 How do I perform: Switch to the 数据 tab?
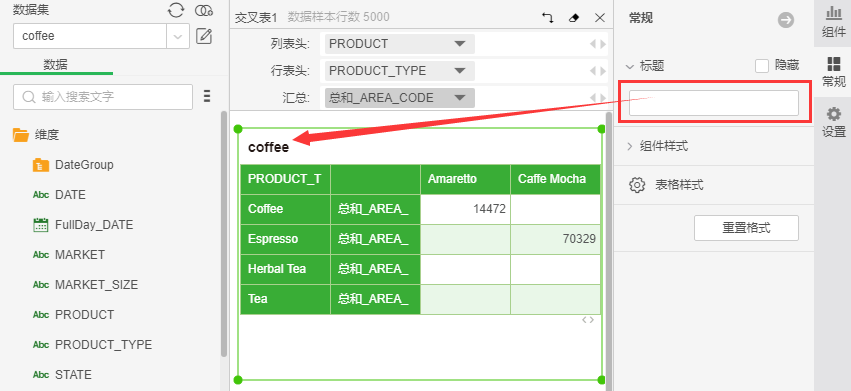pos(55,65)
